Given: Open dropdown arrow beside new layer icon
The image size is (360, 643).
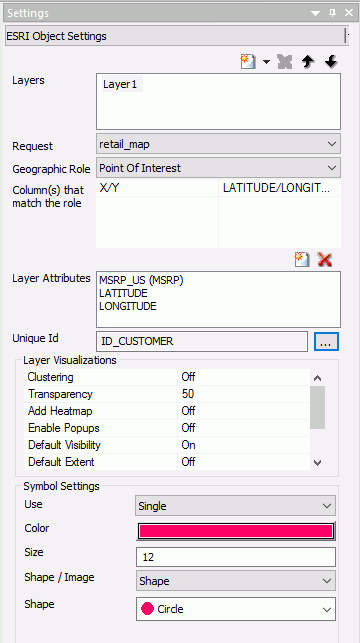Looking at the screenshot, I should pyautogui.click(x=267, y=62).
